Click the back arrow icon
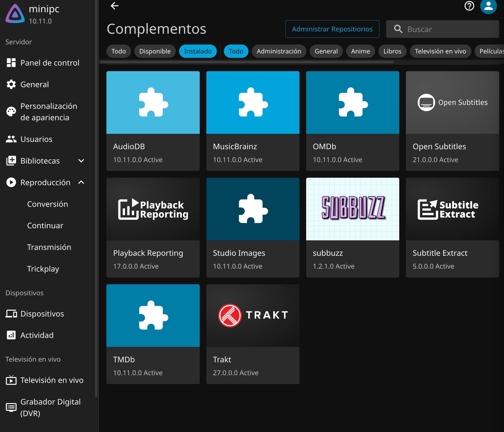The width and height of the screenshot is (504, 432). pyautogui.click(x=114, y=6)
